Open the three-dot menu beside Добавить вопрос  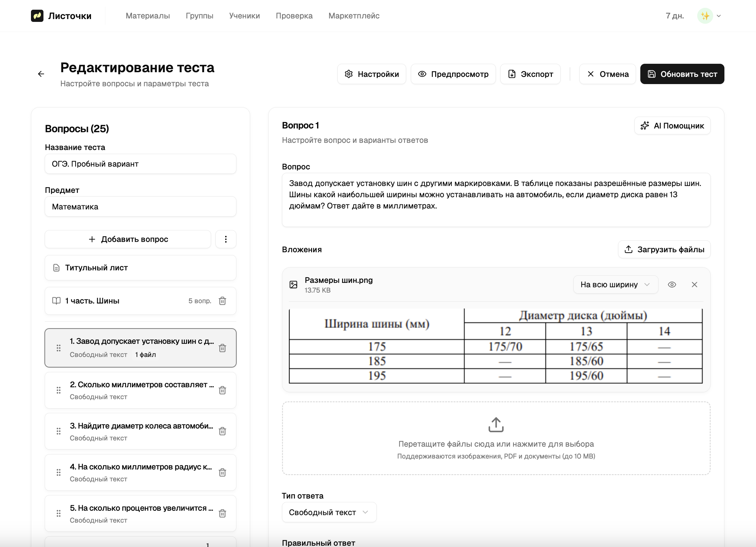(226, 239)
